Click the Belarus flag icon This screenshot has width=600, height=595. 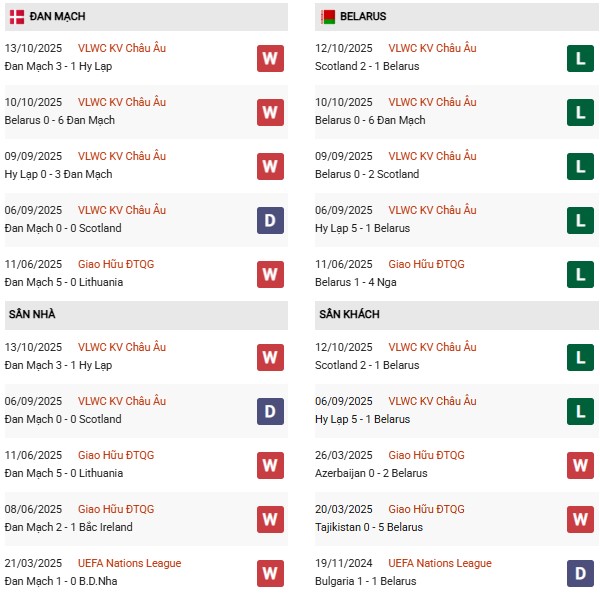point(327,17)
